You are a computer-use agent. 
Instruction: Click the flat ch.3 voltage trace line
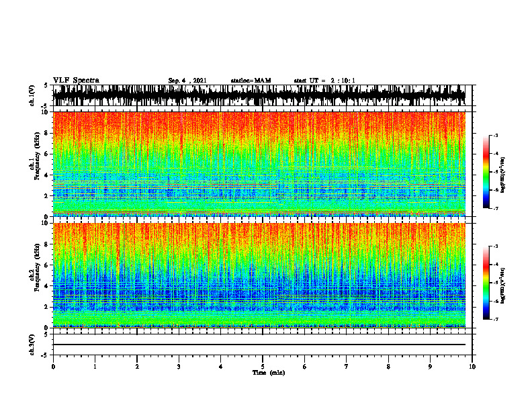coord(259,345)
